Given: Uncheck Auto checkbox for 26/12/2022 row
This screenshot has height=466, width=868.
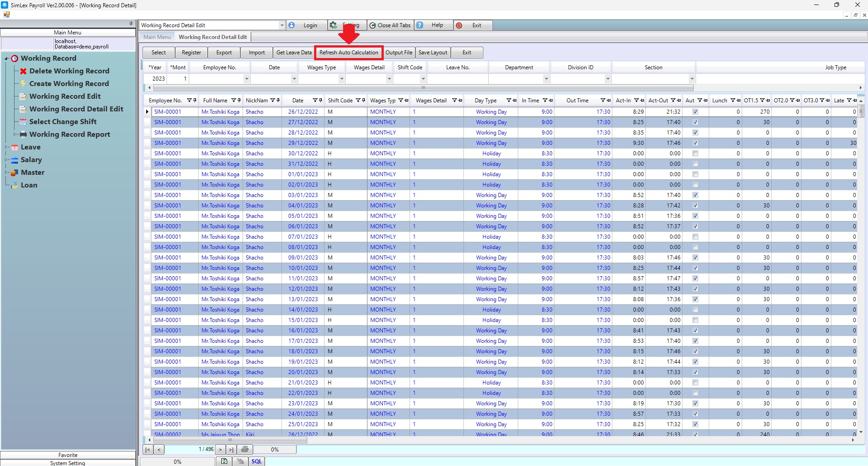Looking at the screenshot, I should click(695, 112).
